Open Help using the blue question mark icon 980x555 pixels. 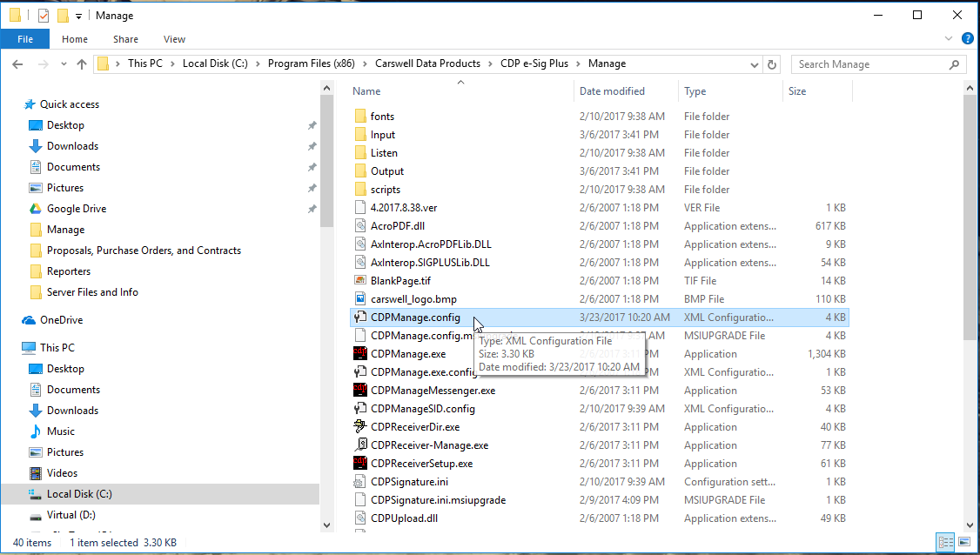(x=967, y=38)
